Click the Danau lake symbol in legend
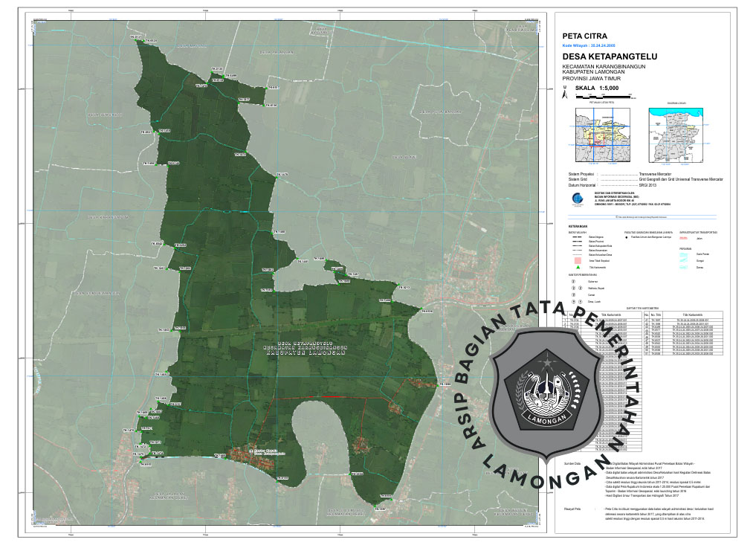This screenshot has height=548, width=756. [x=682, y=267]
